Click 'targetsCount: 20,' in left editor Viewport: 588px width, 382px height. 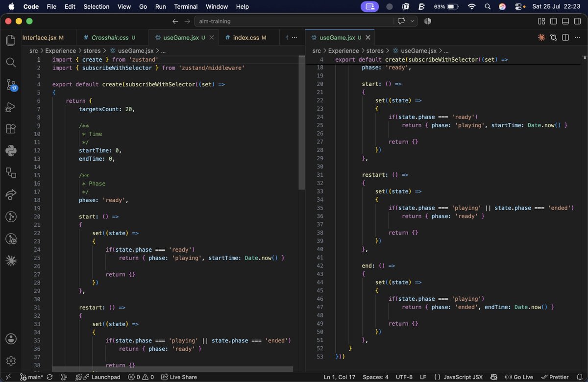coord(107,109)
